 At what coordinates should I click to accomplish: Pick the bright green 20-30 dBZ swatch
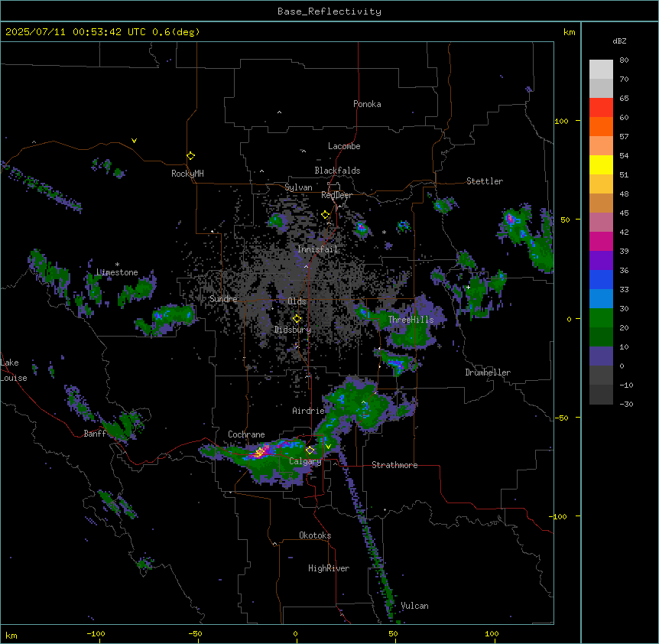[x=601, y=318]
